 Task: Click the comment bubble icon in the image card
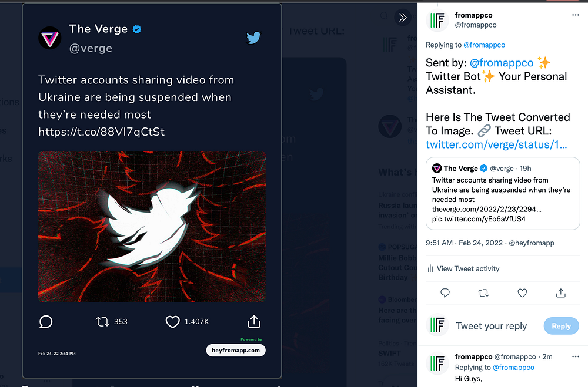click(46, 321)
